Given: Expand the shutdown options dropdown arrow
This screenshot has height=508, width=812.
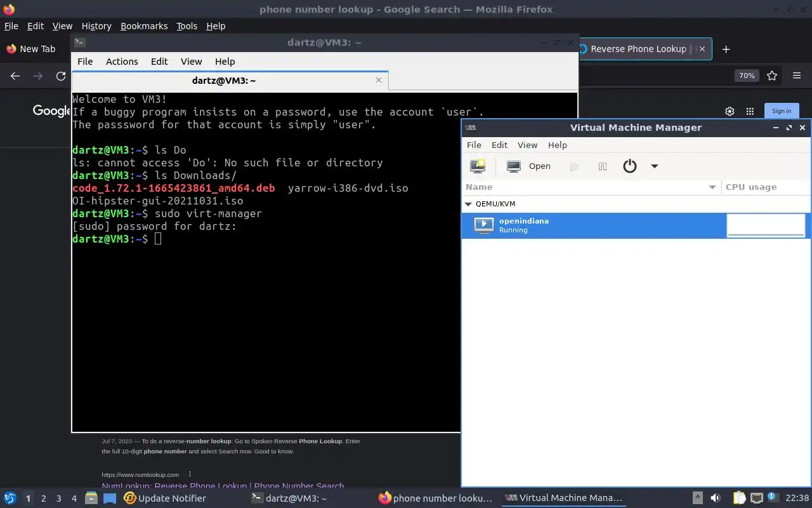Looking at the screenshot, I should point(655,166).
